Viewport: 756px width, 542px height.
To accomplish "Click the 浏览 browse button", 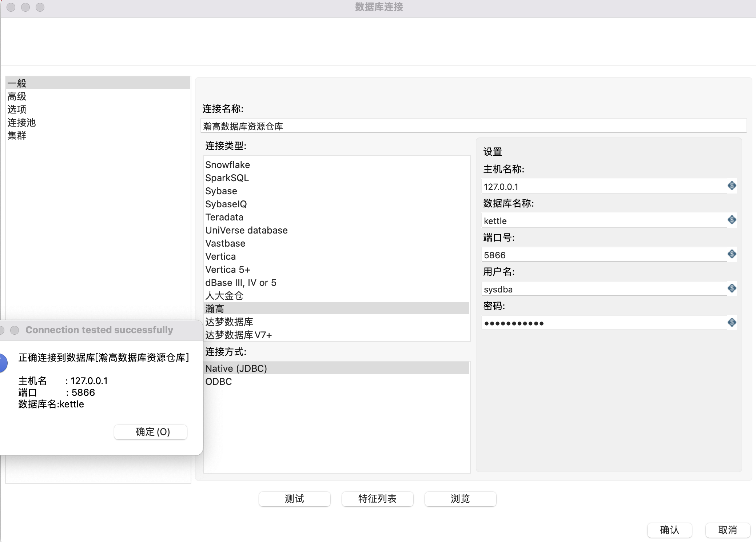I will (x=460, y=499).
